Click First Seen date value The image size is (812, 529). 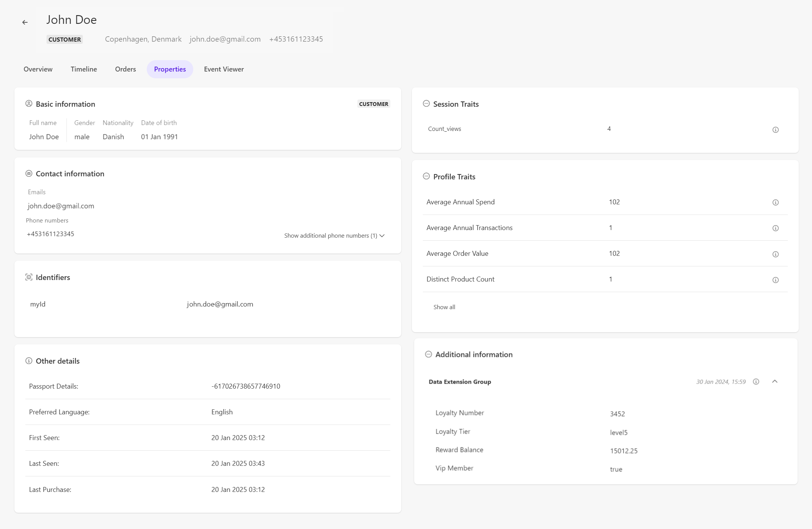coord(238,437)
